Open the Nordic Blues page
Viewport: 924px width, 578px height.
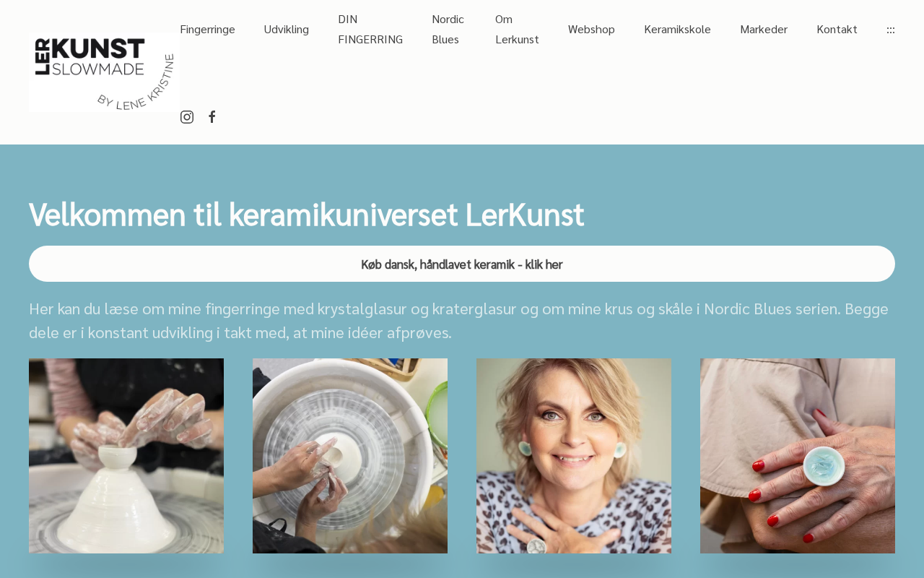[x=448, y=29]
